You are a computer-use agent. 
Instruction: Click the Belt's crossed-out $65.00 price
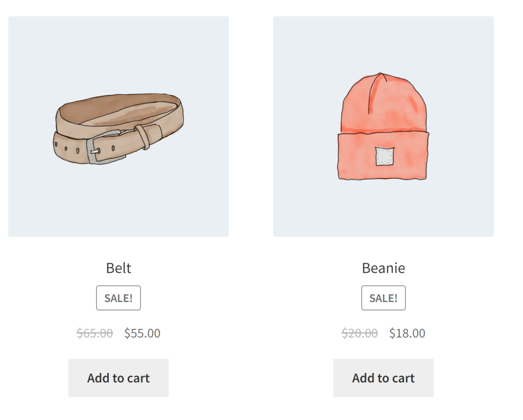[94, 333]
